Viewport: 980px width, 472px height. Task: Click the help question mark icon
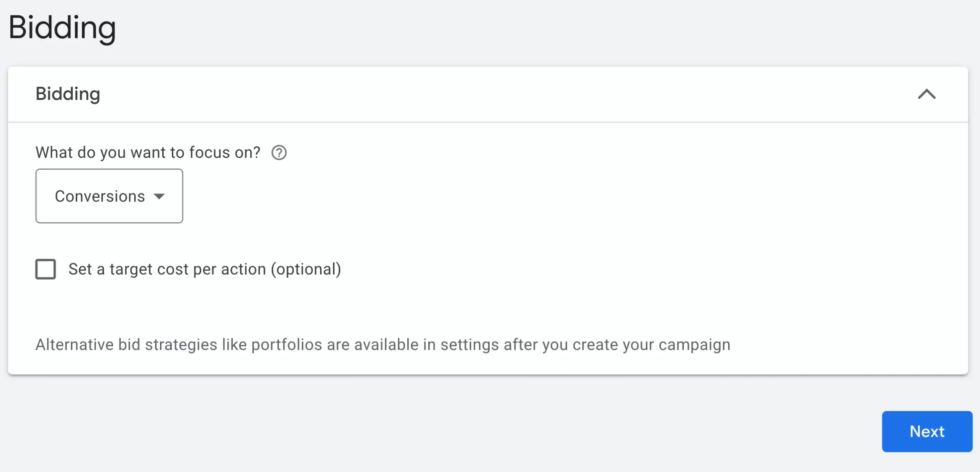click(279, 153)
